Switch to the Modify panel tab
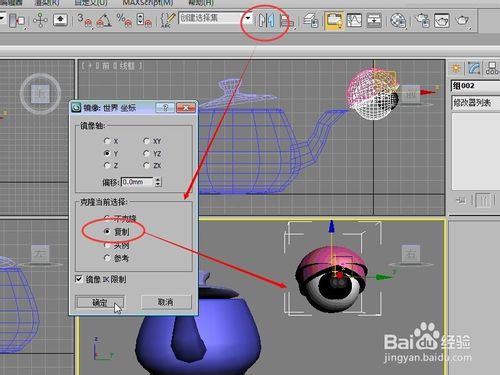Image resolution: width=500 pixels, height=375 pixels. 474,68
